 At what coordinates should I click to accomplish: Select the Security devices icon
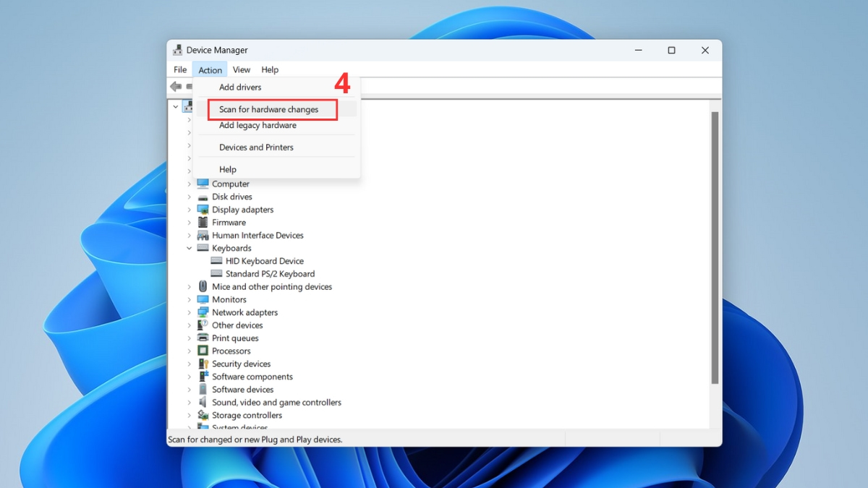(x=203, y=364)
